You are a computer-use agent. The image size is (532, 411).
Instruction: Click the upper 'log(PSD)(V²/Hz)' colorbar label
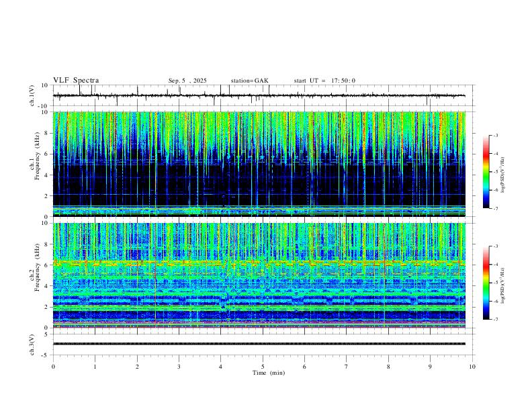point(502,175)
